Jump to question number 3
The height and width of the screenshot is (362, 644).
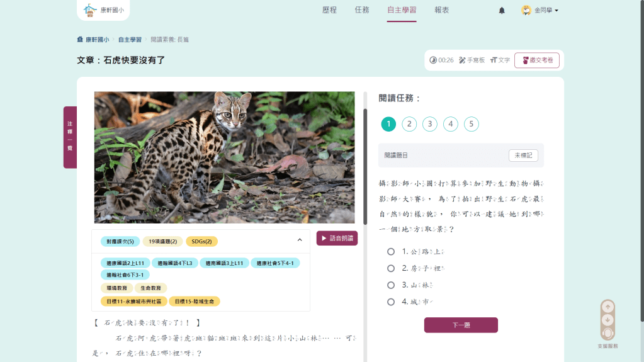[x=430, y=124]
